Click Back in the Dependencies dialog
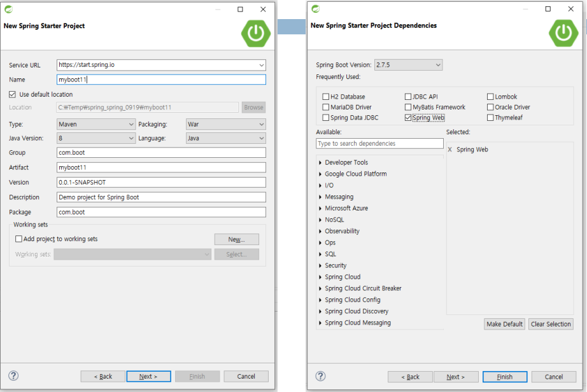 coord(410,377)
